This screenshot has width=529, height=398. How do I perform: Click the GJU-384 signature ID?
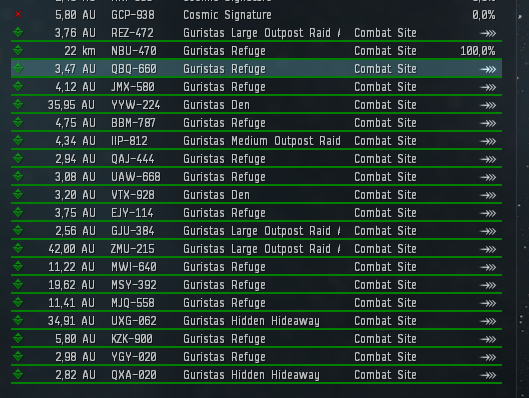click(x=133, y=231)
